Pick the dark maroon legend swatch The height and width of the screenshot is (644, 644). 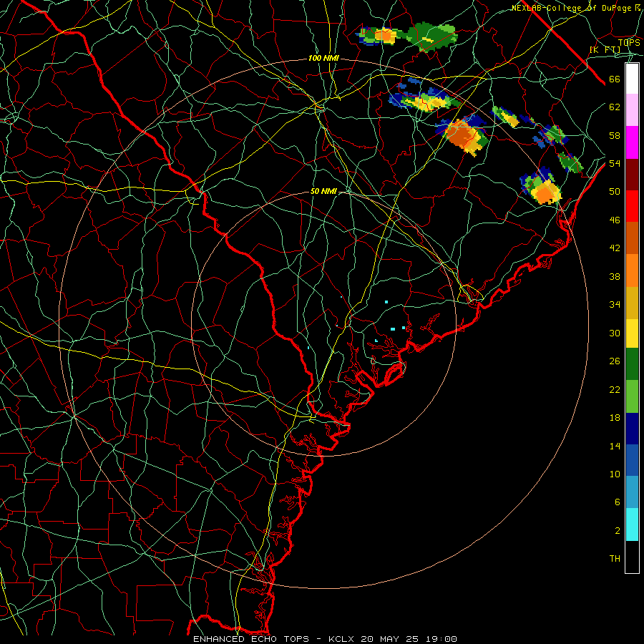632,174
